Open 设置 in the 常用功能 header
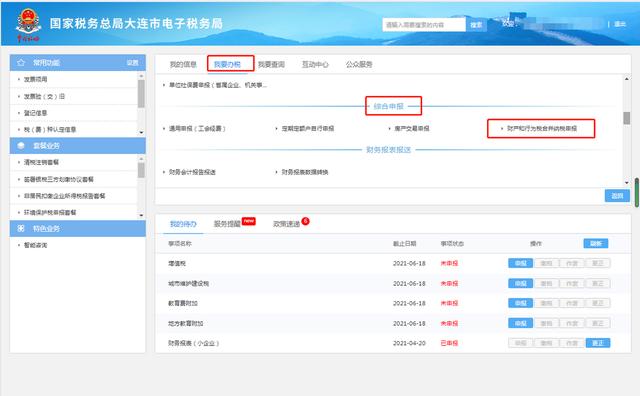The image size is (640, 396). click(x=132, y=62)
